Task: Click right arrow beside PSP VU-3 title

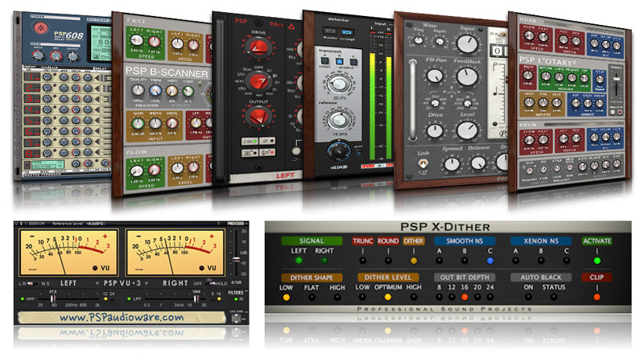Action: tap(147, 283)
